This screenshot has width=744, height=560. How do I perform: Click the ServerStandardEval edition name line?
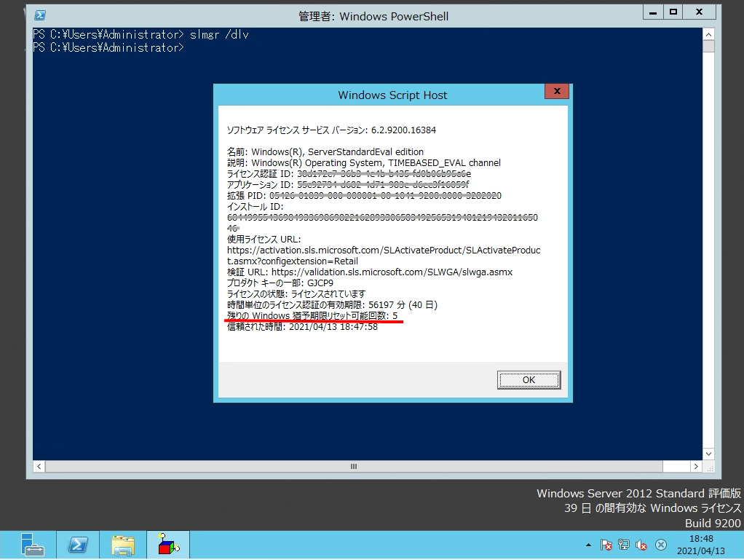pos(325,152)
